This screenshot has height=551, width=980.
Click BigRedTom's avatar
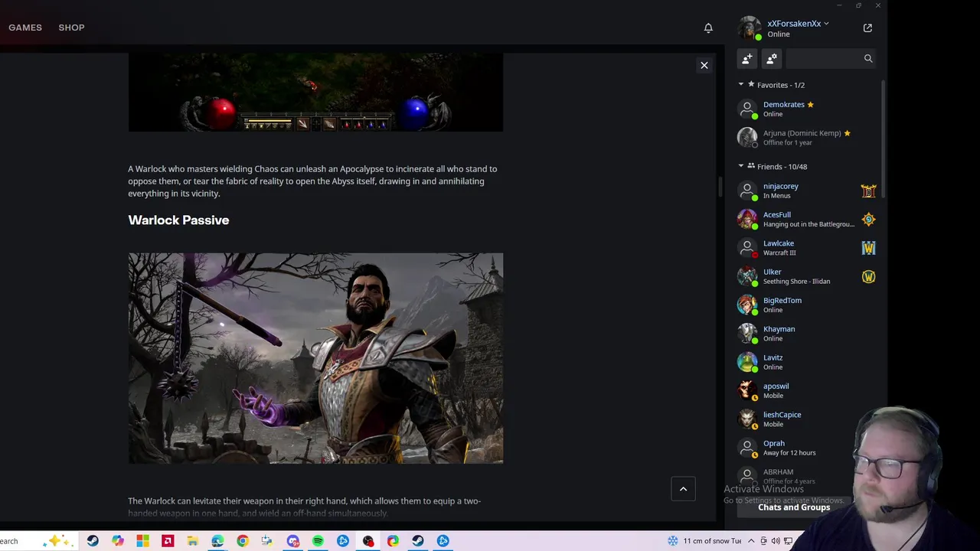click(x=747, y=305)
